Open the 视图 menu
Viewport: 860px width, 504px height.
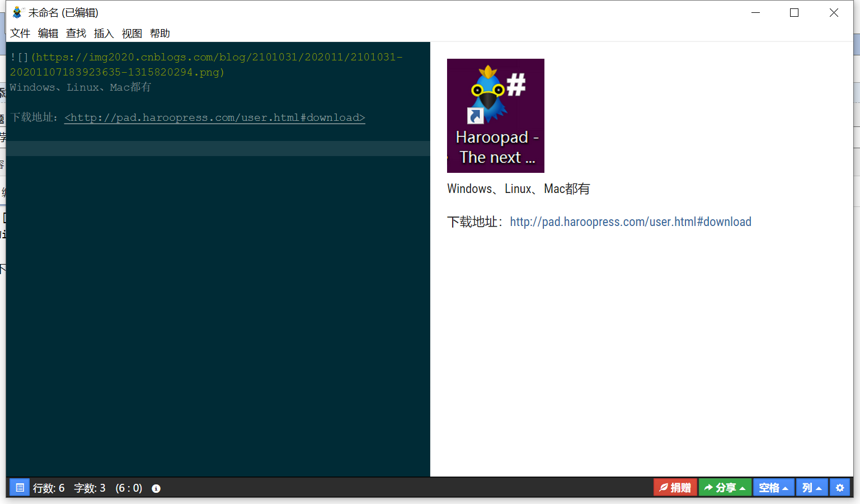(x=132, y=34)
